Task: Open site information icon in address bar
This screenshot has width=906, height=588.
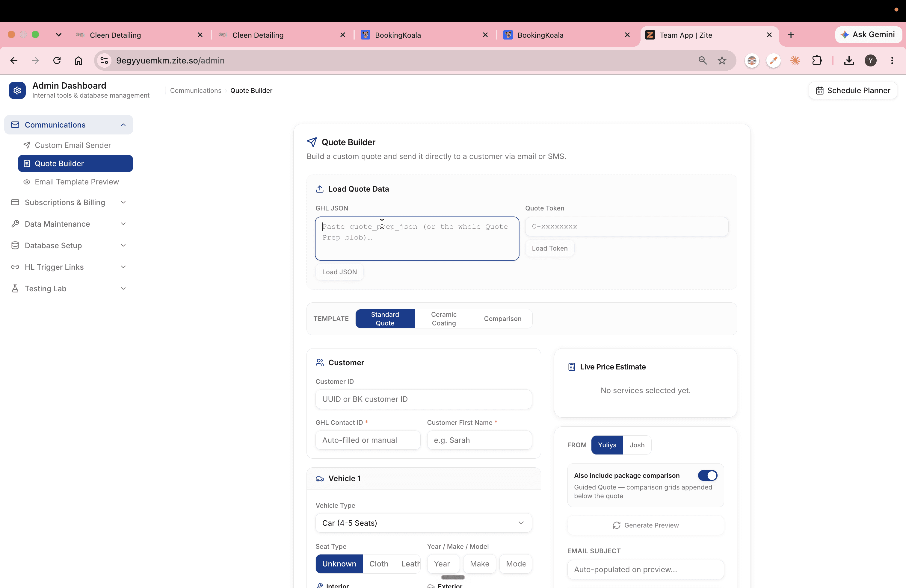Action: click(104, 60)
